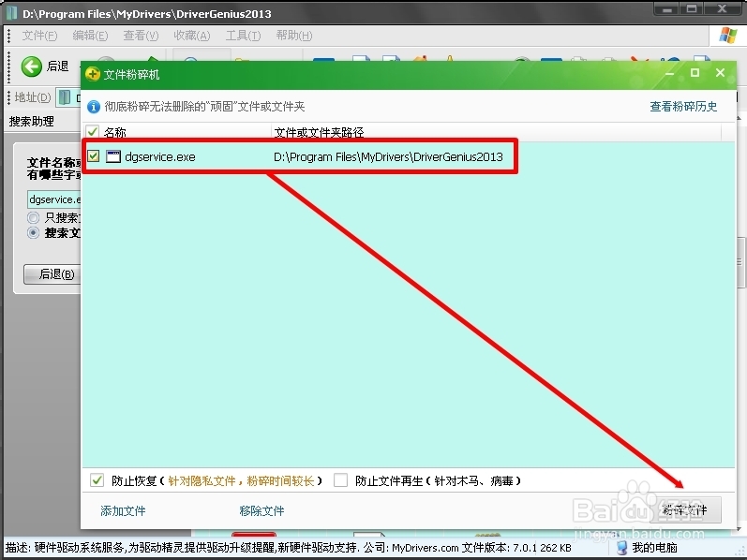Click the 移除文件 link

[261, 511]
